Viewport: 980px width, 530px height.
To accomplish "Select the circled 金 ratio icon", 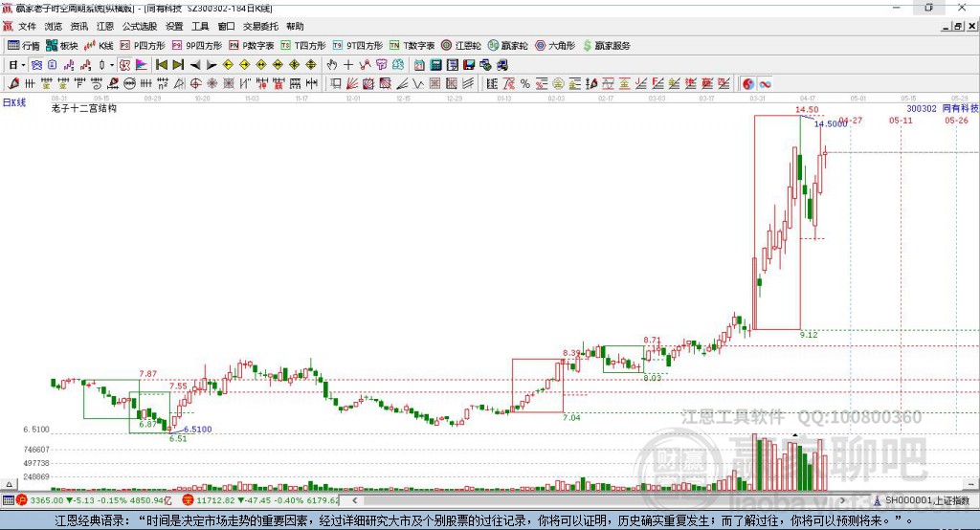I will (558, 84).
